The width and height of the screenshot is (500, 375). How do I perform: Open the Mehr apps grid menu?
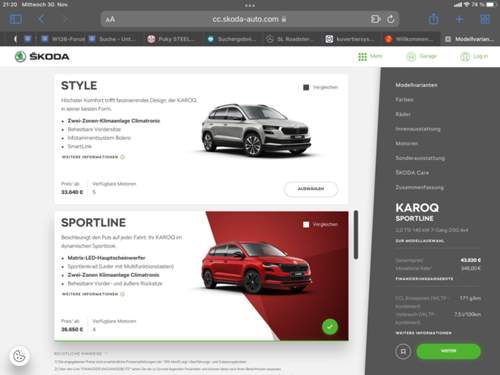pos(370,56)
